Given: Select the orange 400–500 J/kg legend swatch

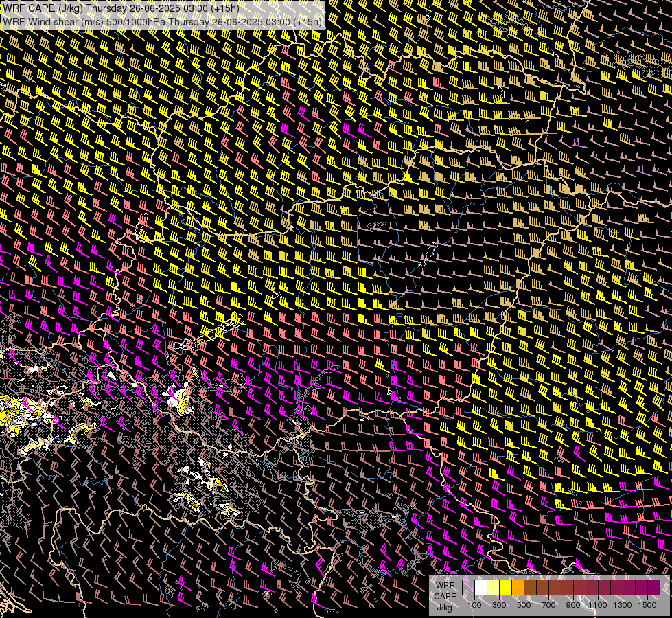Looking at the screenshot, I should pos(518,587).
